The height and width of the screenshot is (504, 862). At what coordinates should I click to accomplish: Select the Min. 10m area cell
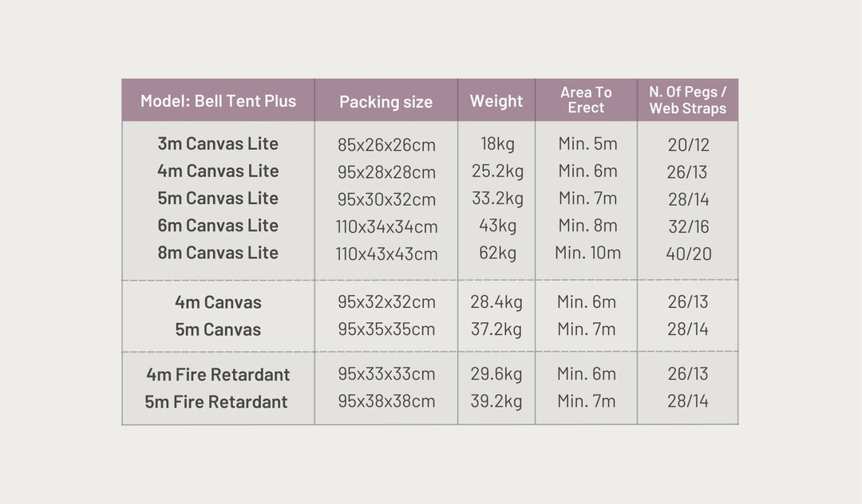[587, 253]
